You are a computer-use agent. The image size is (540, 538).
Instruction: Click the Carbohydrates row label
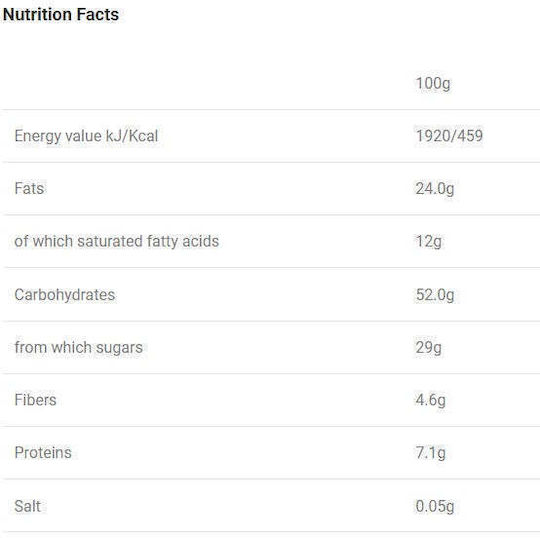(65, 295)
